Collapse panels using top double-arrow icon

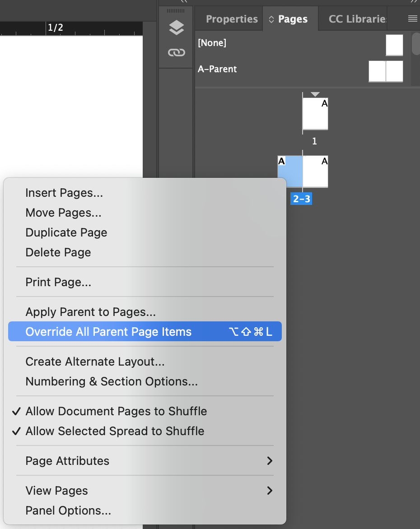pos(413,2)
